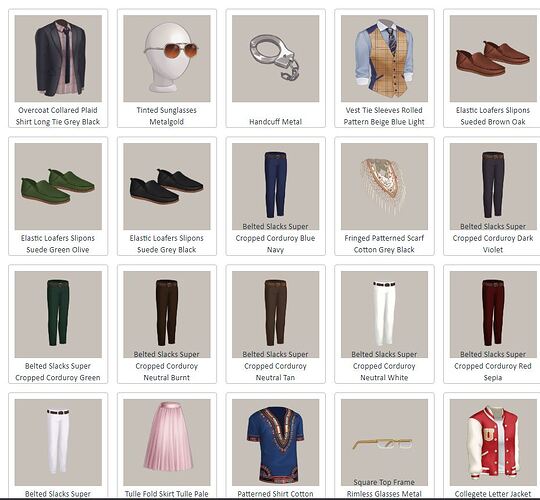Choose the Tulle Fold Skirt Pale
Screen dimensions: 540x500
[x=167, y=446]
